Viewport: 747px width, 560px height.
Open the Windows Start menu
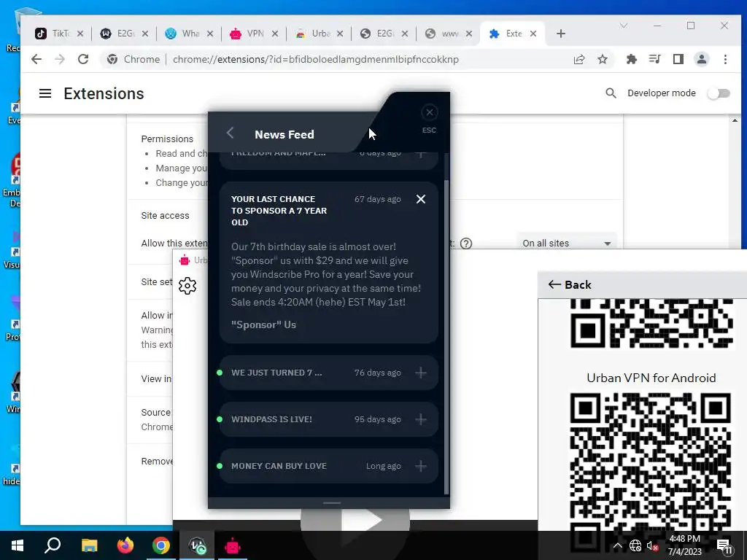click(18, 545)
